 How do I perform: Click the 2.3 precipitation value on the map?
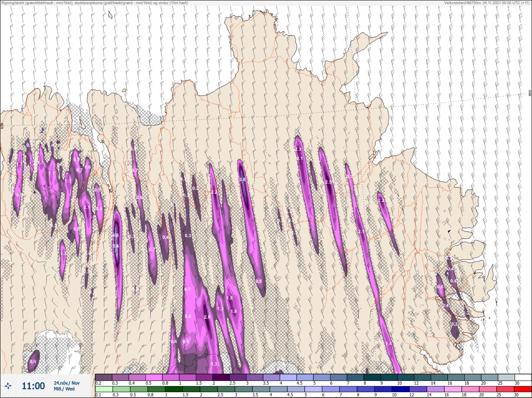click(x=298, y=149)
